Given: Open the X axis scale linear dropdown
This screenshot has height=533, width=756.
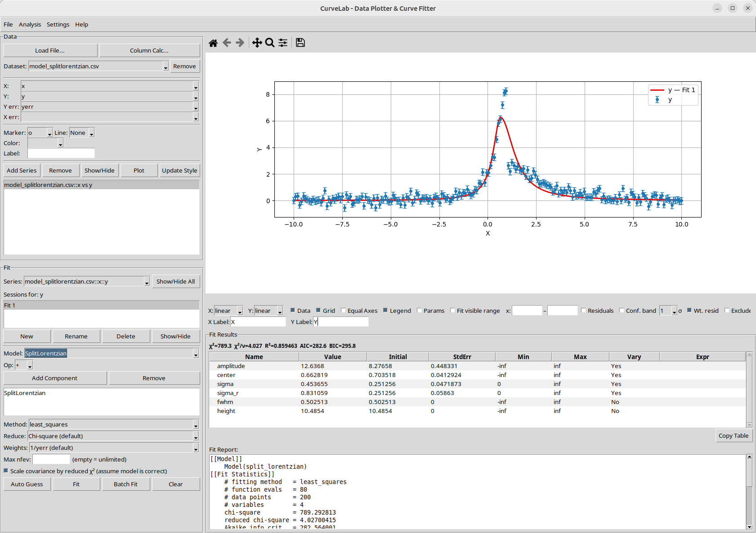Looking at the screenshot, I should tap(240, 311).
